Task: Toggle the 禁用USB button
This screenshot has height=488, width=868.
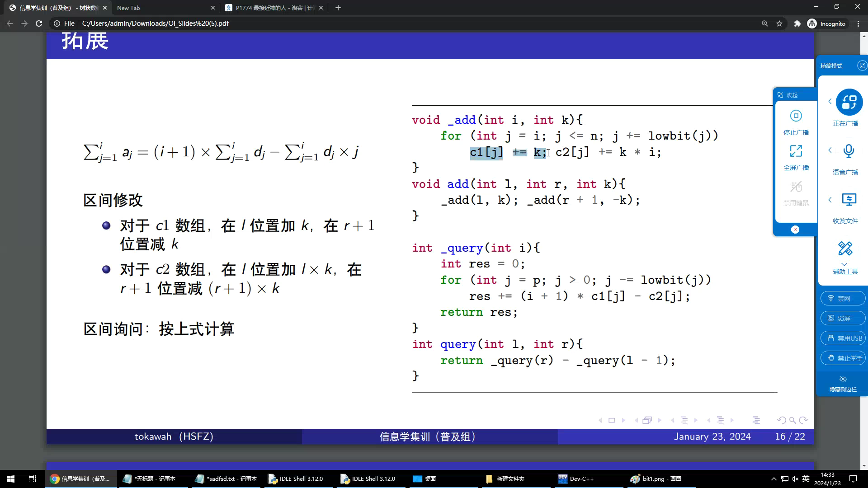Action: click(x=843, y=338)
